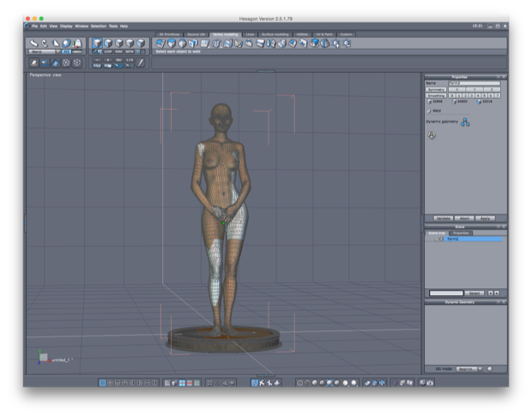Click the Dynamic geometry tree icon
The image size is (532, 418).
pos(465,122)
